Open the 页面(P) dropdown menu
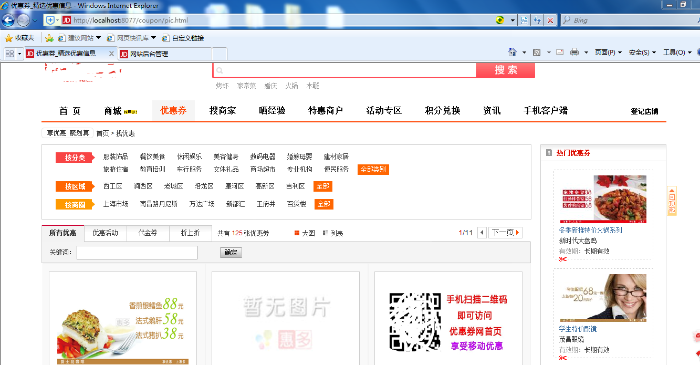 (608, 52)
